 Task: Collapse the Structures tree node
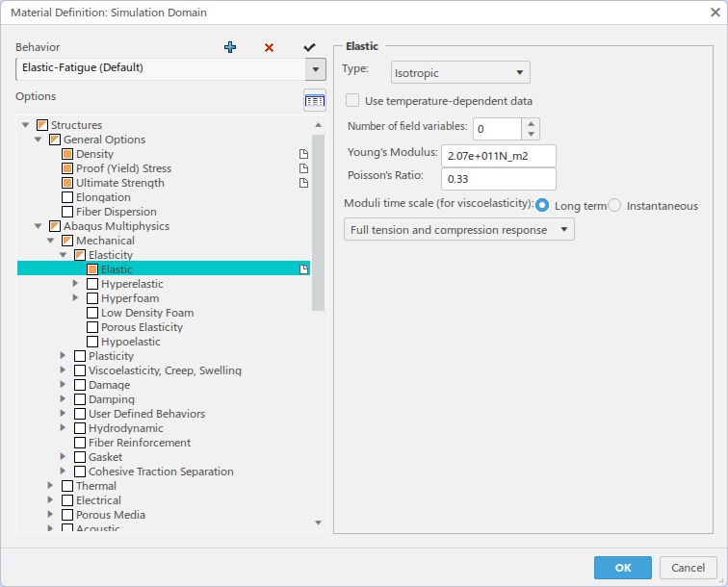pos(26,125)
